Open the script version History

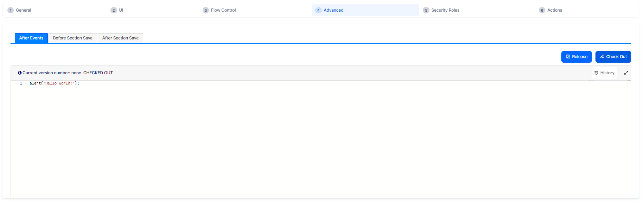point(604,73)
